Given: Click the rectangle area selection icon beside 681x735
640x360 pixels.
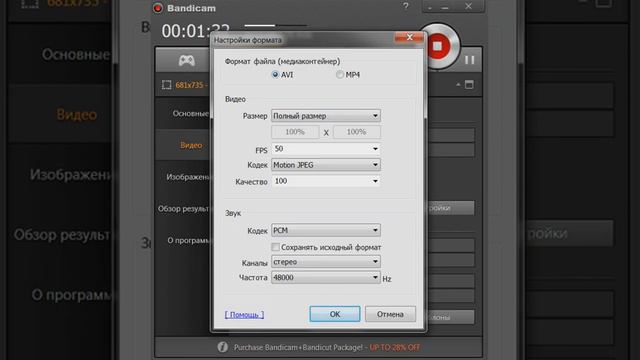Looking at the screenshot, I should (166, 84).
